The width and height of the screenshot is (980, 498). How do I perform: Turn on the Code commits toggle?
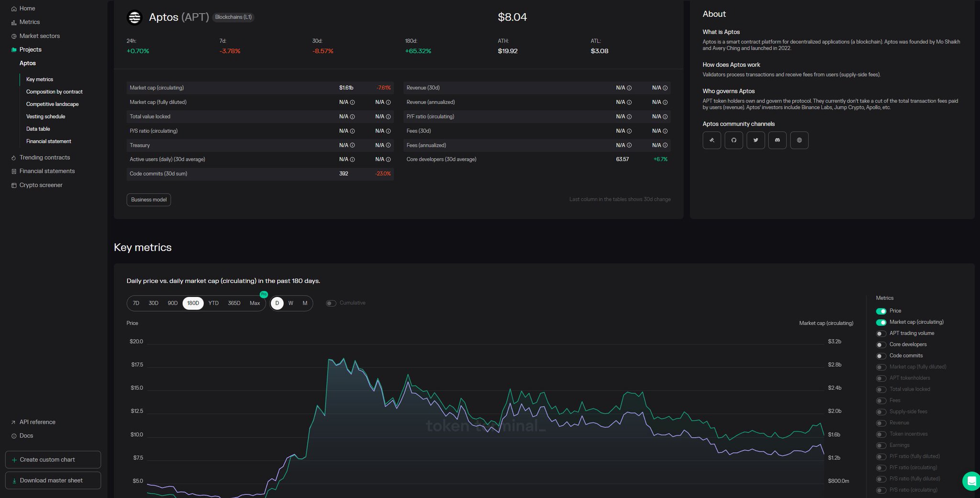pyautogui.click(x=881, y=356)
